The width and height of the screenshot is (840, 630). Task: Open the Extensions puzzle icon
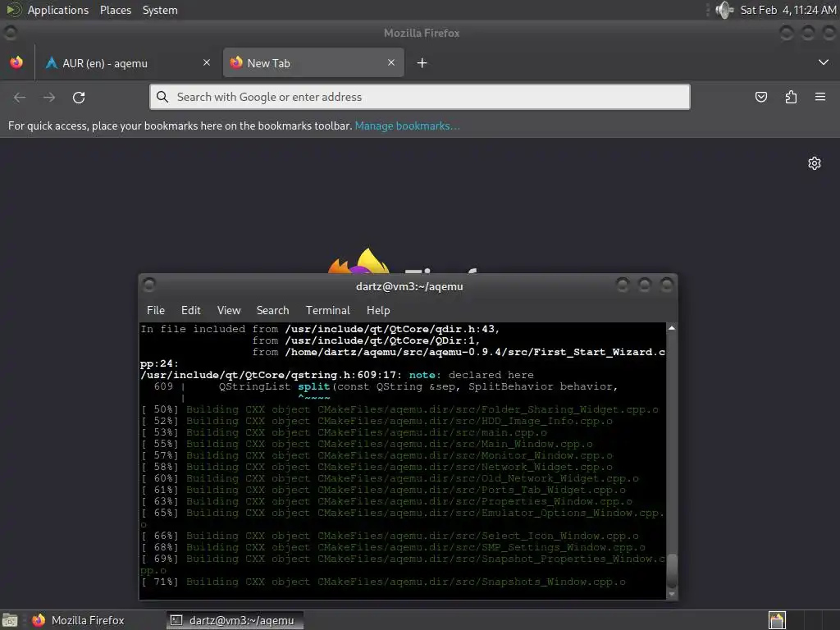(791, 97)
